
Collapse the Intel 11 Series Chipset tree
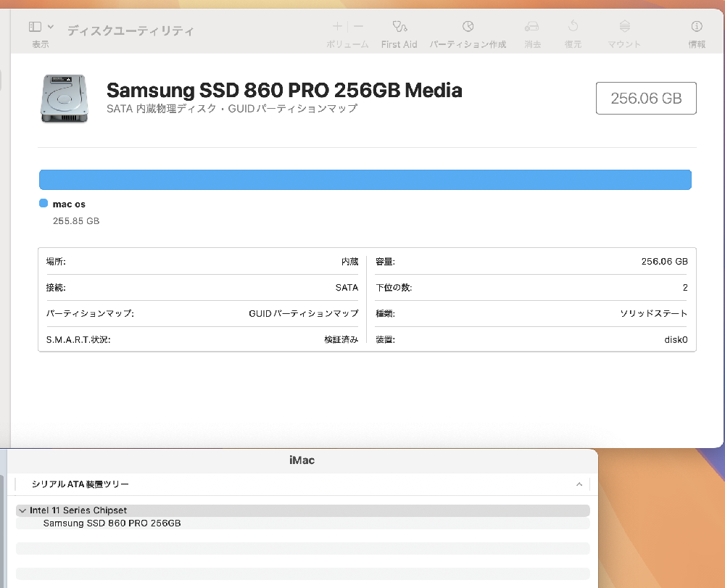[x=22, y=510]
